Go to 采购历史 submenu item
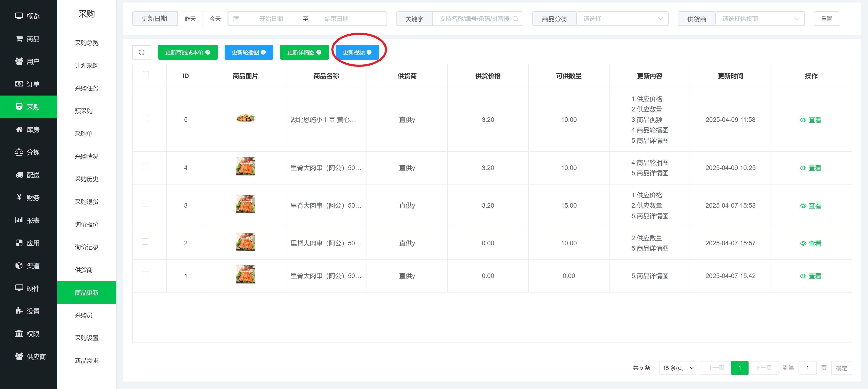The width and height of the screenshot is (868, 389). pyautogui.click(x=87, y=179)
